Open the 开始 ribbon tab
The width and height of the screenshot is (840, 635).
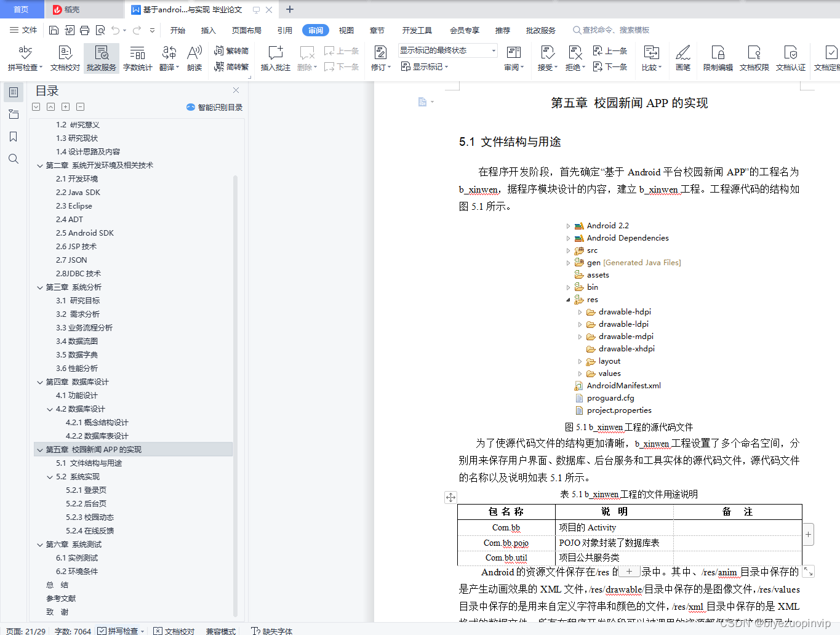[178, 30]
